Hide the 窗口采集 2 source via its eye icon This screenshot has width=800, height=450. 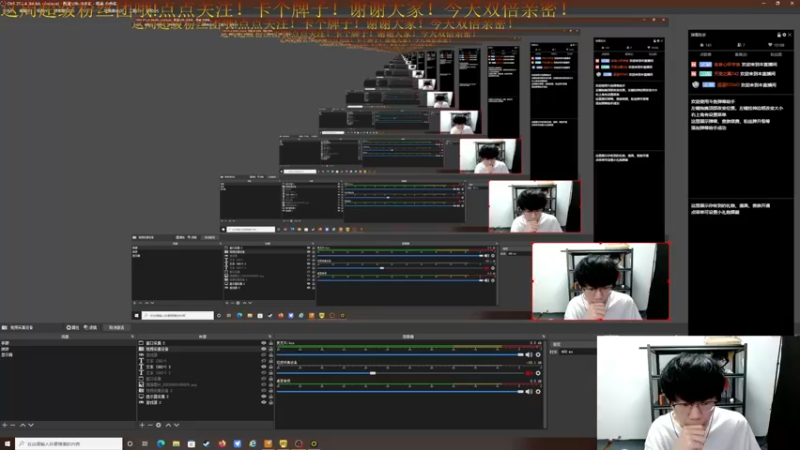(x=264, y=343)
